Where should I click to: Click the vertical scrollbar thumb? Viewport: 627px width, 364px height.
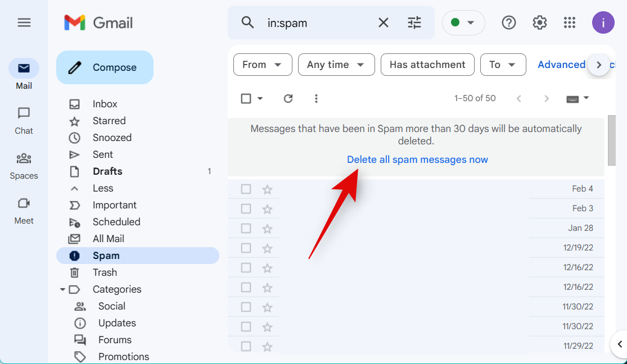[x=612, y=140]
